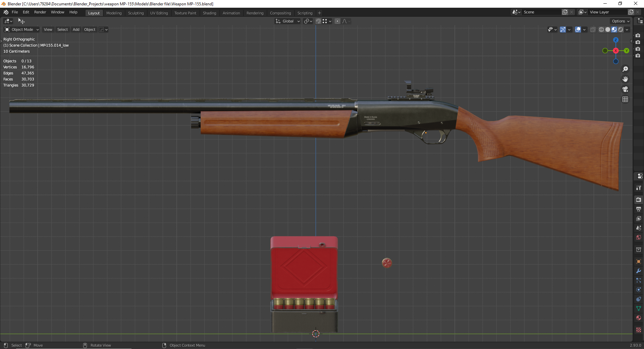644x349 pixels.
Task: Open the View Layer properties tab
Action: 639,218
